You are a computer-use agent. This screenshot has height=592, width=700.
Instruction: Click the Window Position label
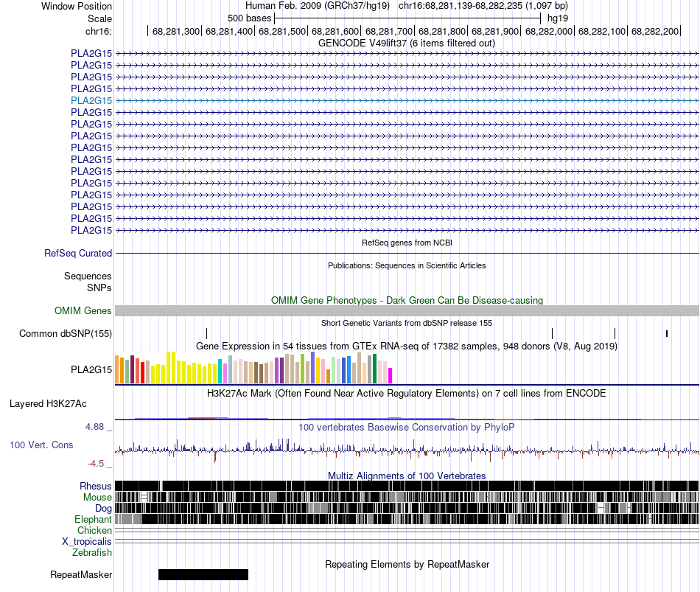click(77, 6)
